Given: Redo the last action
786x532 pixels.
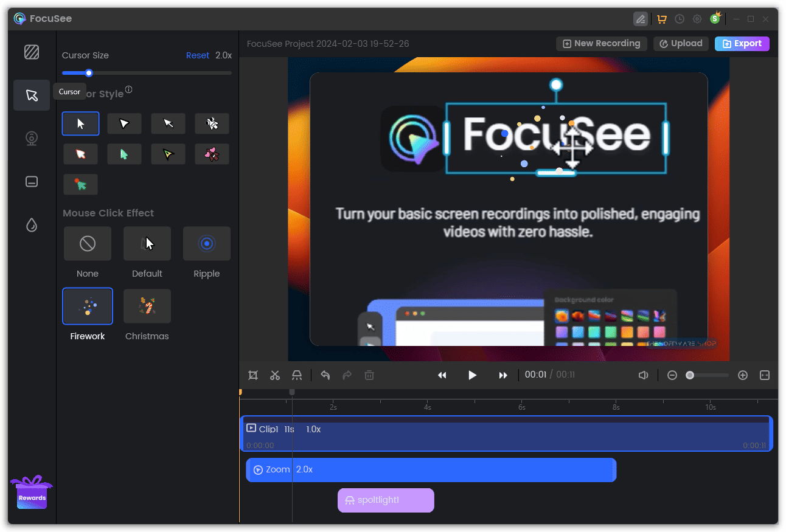Looking at the screenshot, I should [347, 375].
